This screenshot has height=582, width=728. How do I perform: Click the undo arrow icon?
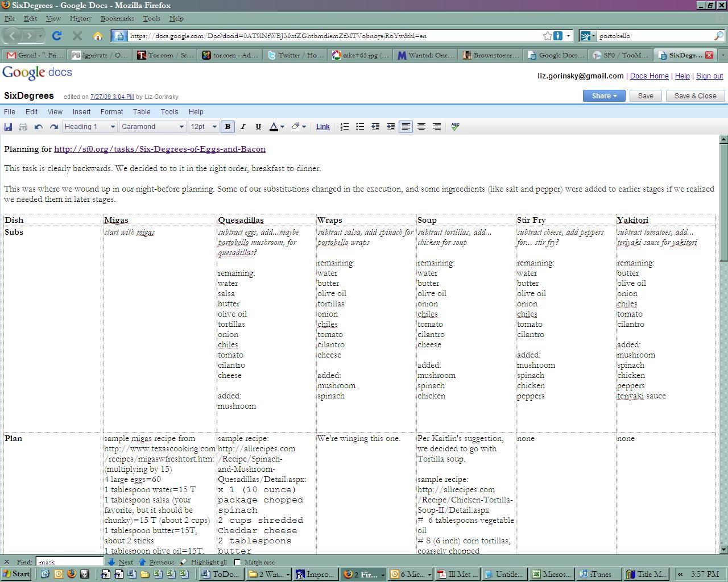(39, 127)
